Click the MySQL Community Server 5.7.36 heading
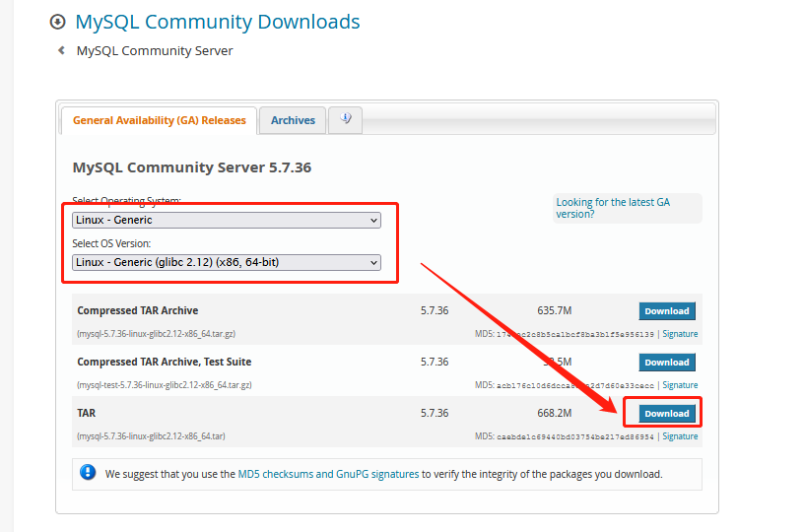This screenshot has height=532, width=804. pyautogui.click(x=192, y=167)
